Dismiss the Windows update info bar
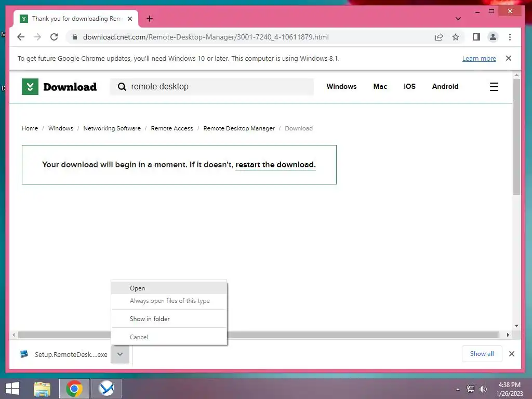Image resolution: width=532 pixels, height=399 pixels. coord(508,58)
